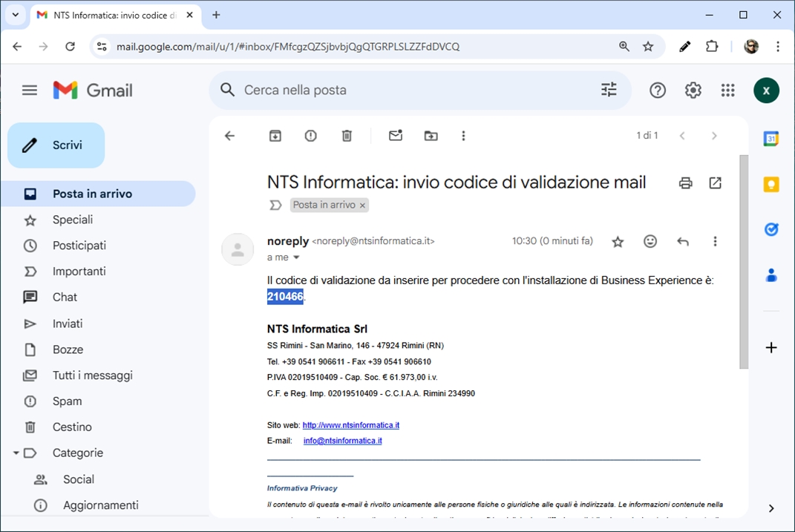The width and height of the screenshot is (795, 532).
Task: Click the Chrome address bar URL
Action: [x=288, y=47]
